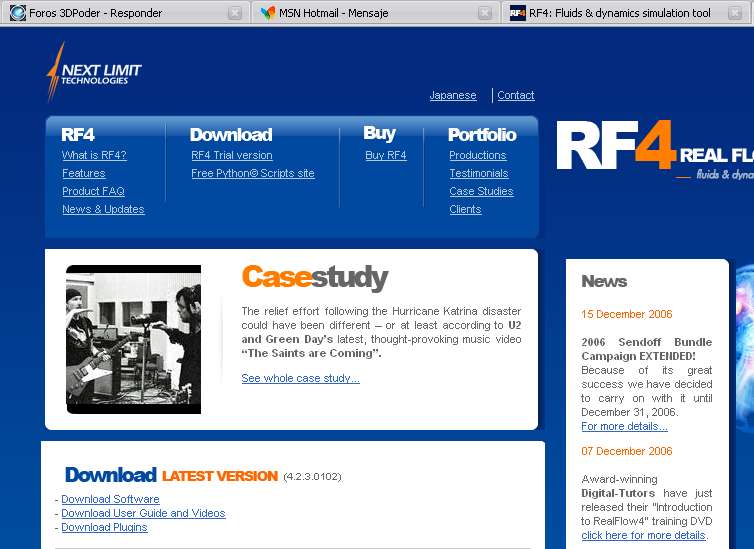Open the Productions link
The image size is (754, 549).
click(478, 155)
